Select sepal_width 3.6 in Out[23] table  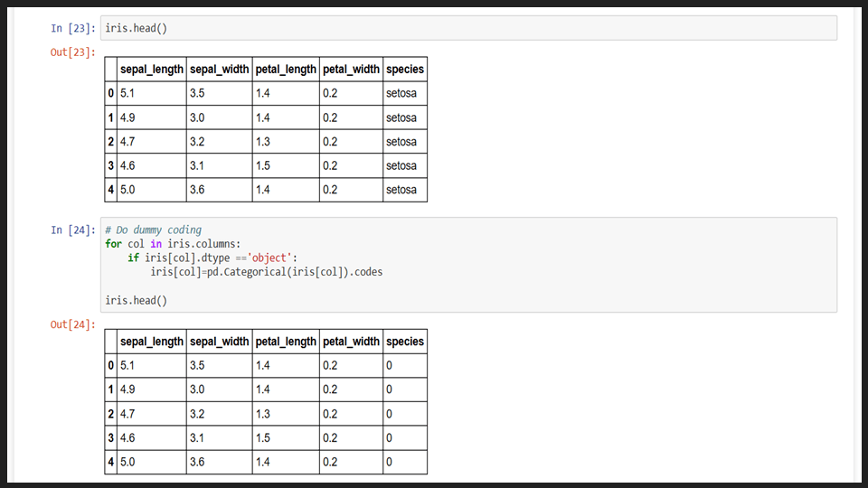pos(197,190)
